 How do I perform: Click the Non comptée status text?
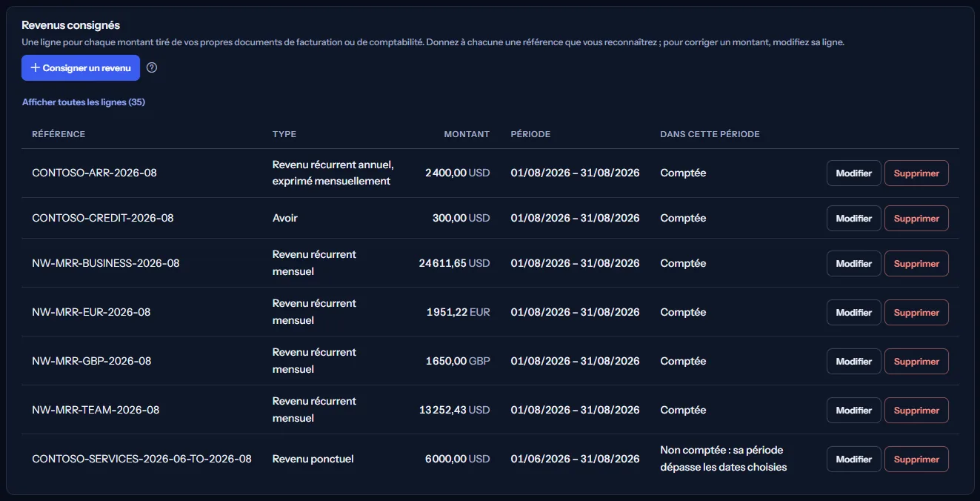pyautogui.click(x=724, y=459)
